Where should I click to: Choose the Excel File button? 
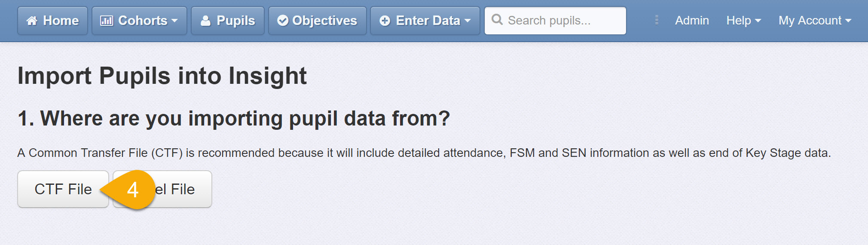[x=162, y=189]
